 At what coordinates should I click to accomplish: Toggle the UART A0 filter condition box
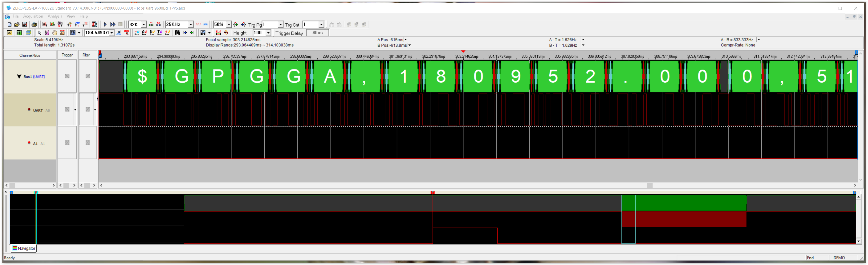(x=87, y=109)
